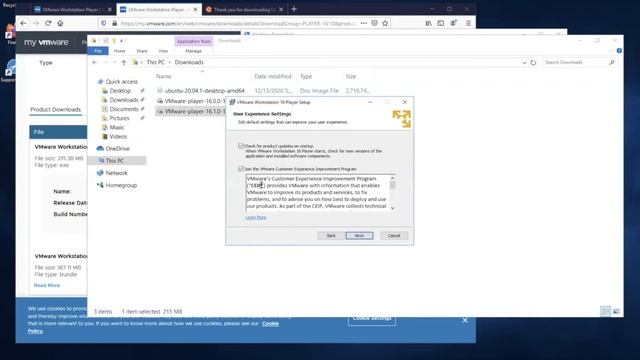Go to Firefox home page icon
The height and width of the screenshot is (360, 640).
(60, 23)
